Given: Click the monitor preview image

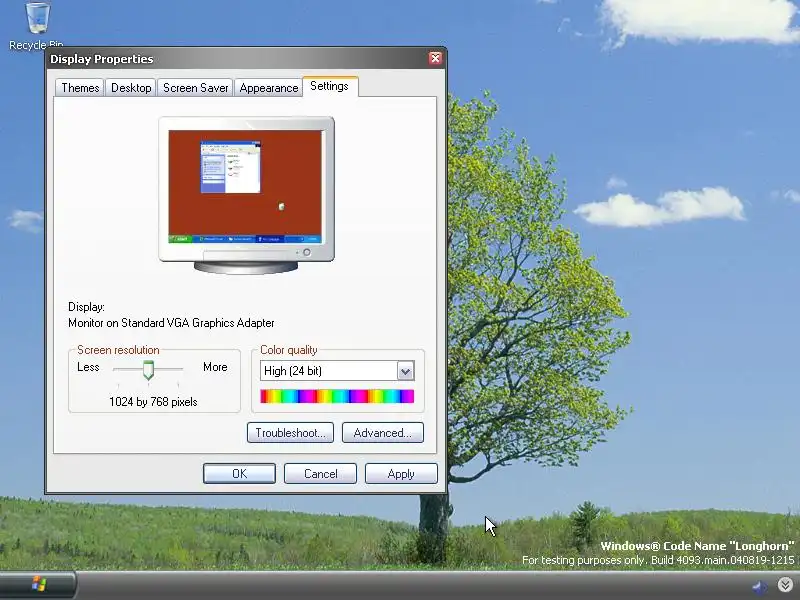Looking at the screenshot, I should click(246, 195).
